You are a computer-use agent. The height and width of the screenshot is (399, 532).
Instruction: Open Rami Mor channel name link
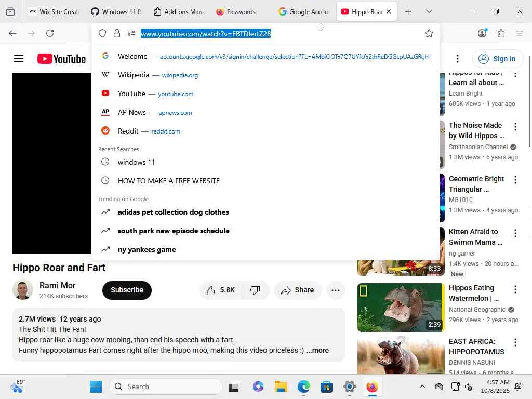pyautogui.click(x=57, y=285)
